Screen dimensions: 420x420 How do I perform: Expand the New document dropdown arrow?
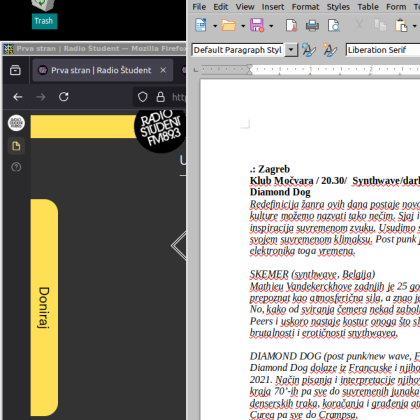(215, 26)
